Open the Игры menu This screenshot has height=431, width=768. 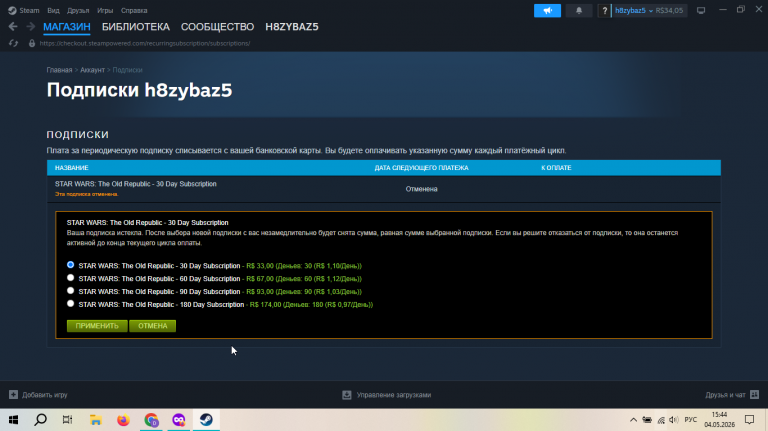coord(105,10)
